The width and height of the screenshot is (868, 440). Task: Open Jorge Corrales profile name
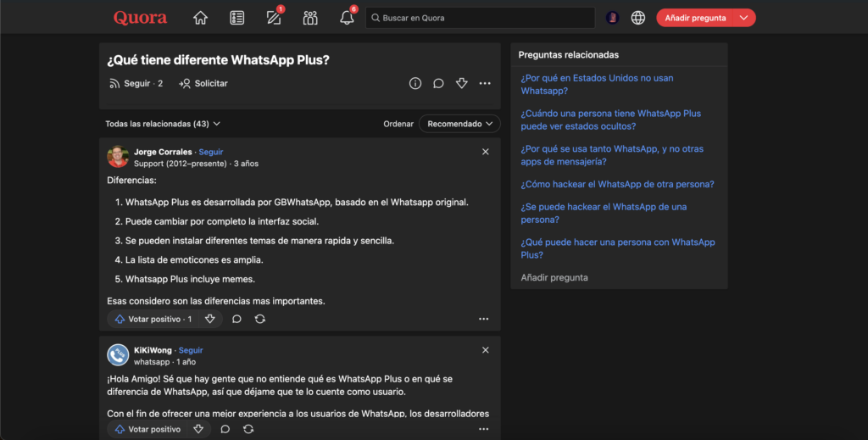[163, 152]
